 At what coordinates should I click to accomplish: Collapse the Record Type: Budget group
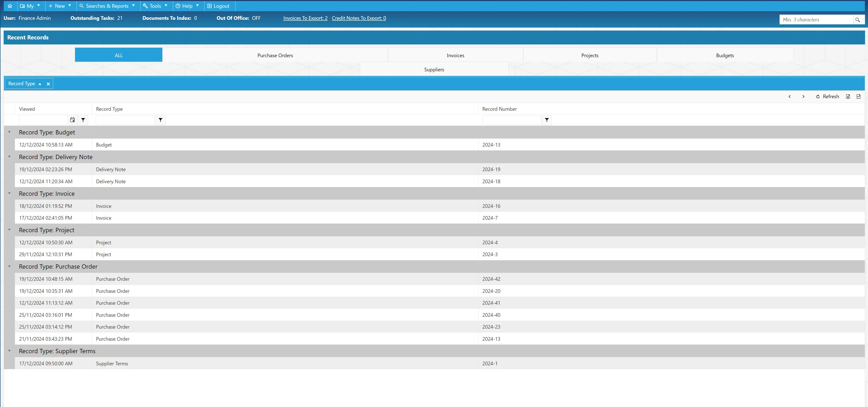(9, 132)
